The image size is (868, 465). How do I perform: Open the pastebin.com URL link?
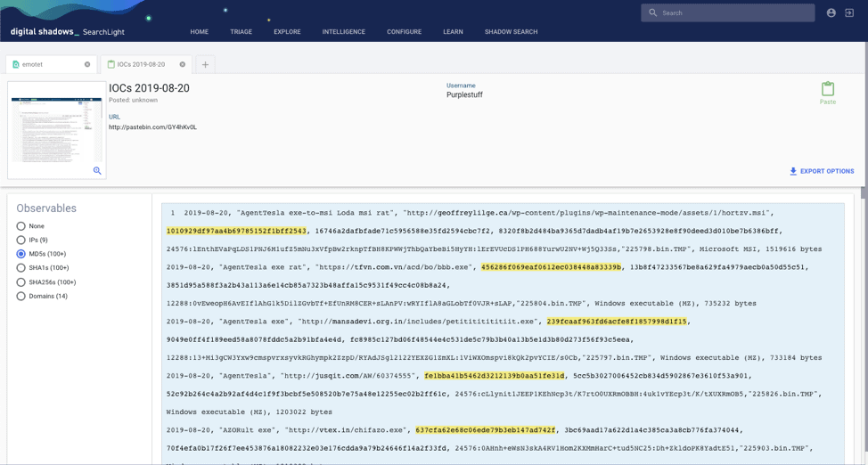point(152,127)
